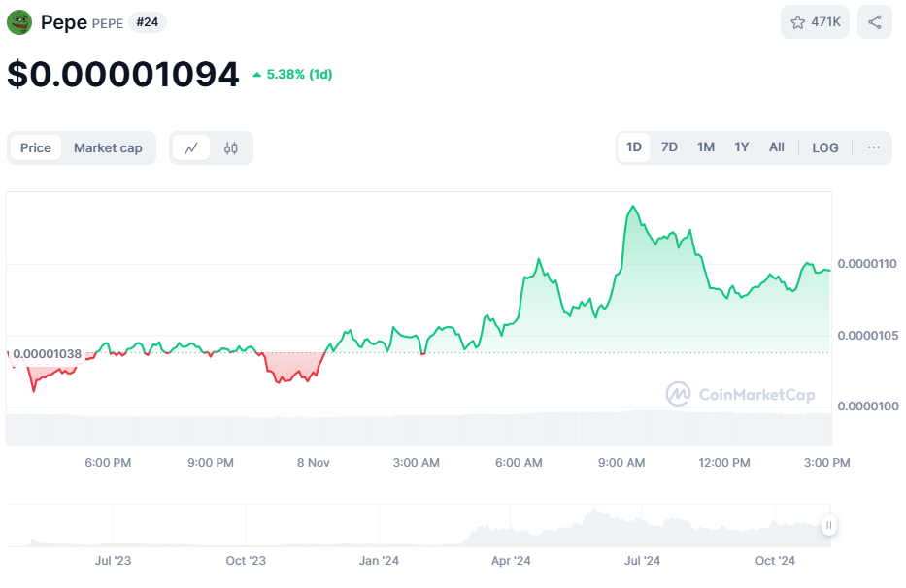Click the 0.0000105 y-axis label
Screen dimensions: 906x588
pos(867,336)
